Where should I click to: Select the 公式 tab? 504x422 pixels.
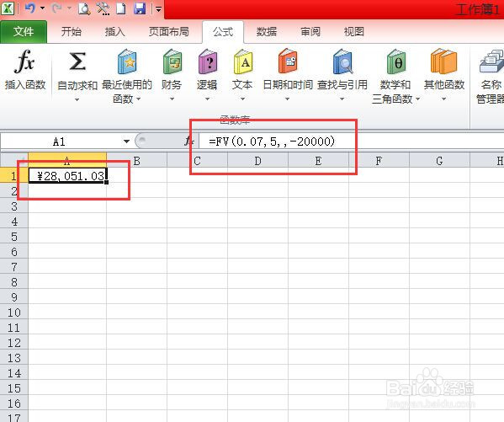pyautogui.click(x=223, y=31)
